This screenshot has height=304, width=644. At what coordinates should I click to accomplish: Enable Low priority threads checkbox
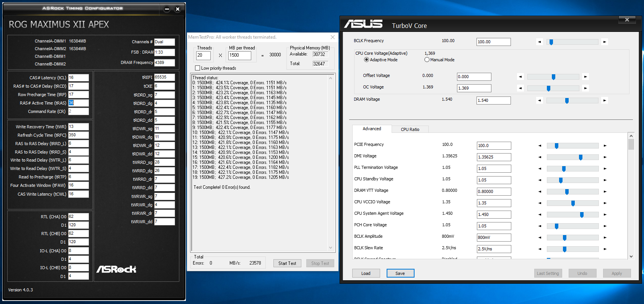coord(197,68)
